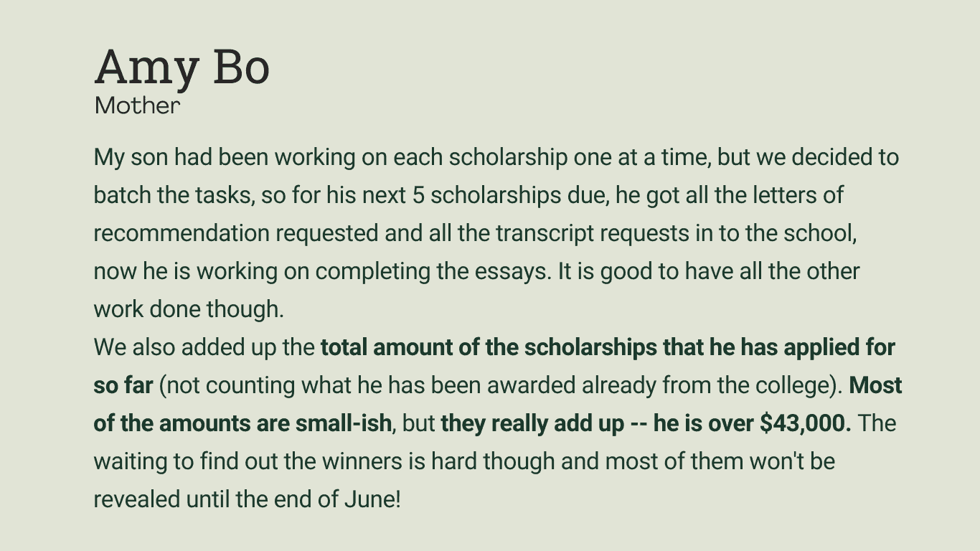Image resolution: width=980 pixels, height=551 pixels.
Task: Click the phrase "batch the tasks"
Action: 174,195
